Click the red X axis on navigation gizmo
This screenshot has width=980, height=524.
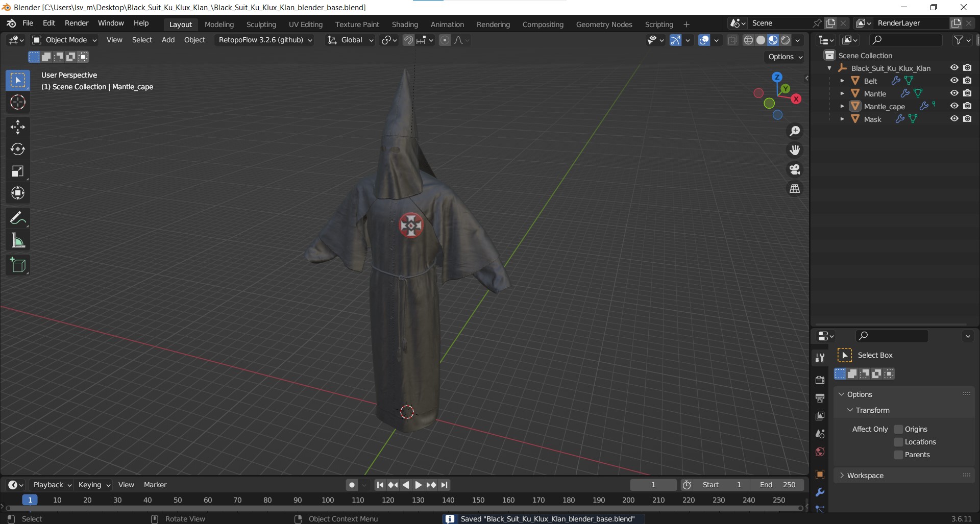(x=796, y=99)
